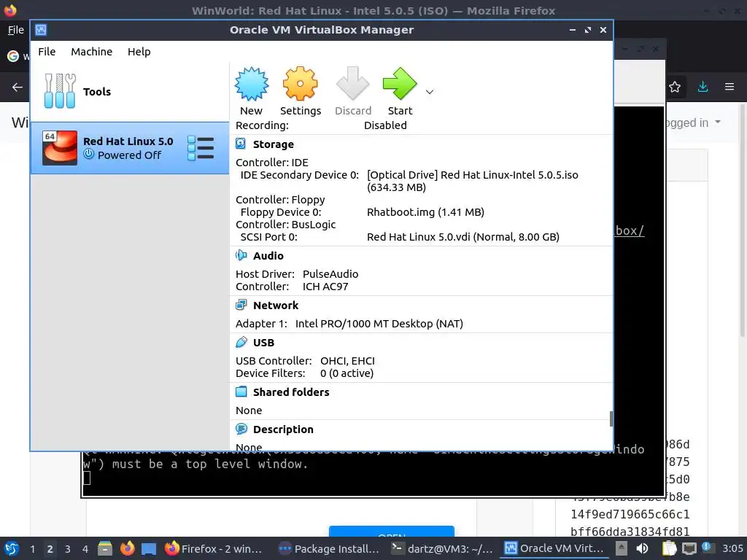Click Firefox back arrow button
This screenshot has width=747, height=560.
tap(18, 87)
